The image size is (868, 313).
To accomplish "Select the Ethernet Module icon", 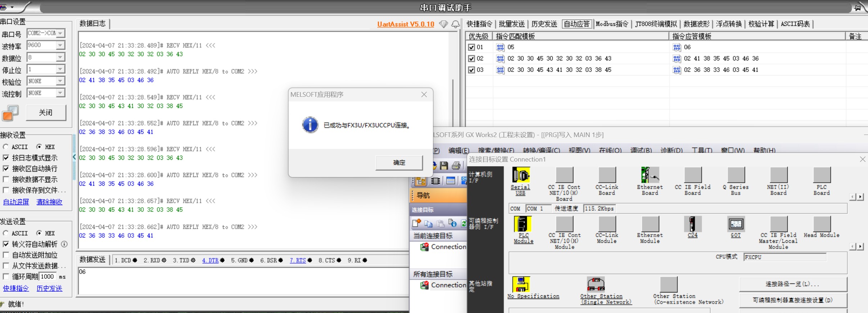I will pyautogui.click(x=650, y=224).
